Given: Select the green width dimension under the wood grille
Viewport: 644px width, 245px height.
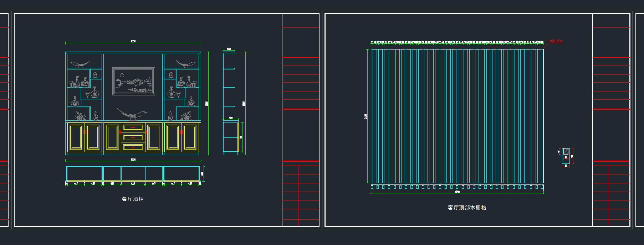Looking at the screenshot, I should [x=457, y=193].
